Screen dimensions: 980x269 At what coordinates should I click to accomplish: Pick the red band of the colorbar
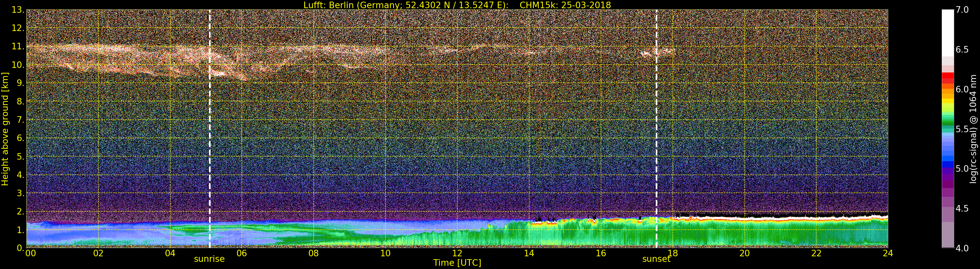(x=948, y=76)
